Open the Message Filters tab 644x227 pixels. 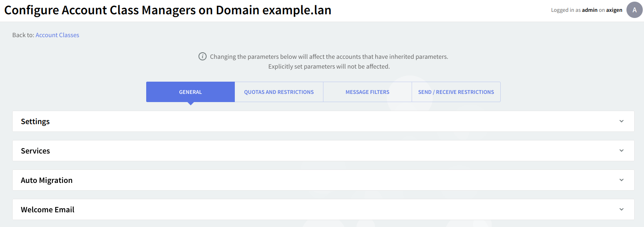(x=367, y=92)
